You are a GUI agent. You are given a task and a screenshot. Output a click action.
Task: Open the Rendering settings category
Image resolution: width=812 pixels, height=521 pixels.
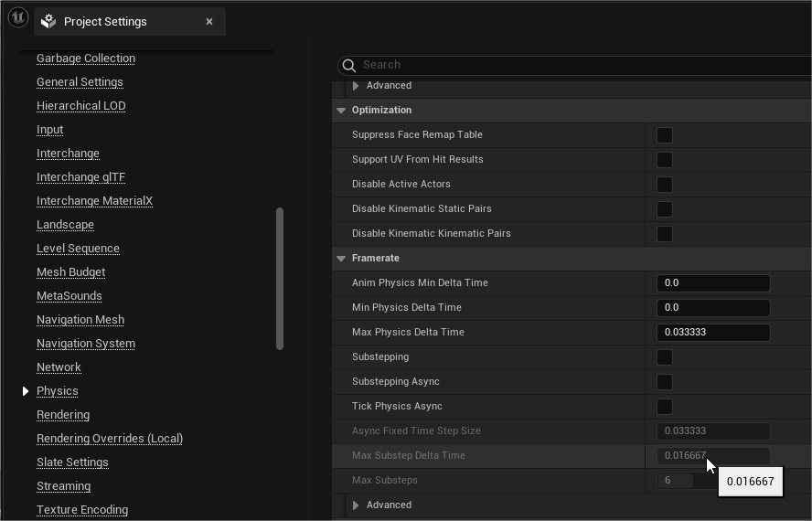pos(63,415)
